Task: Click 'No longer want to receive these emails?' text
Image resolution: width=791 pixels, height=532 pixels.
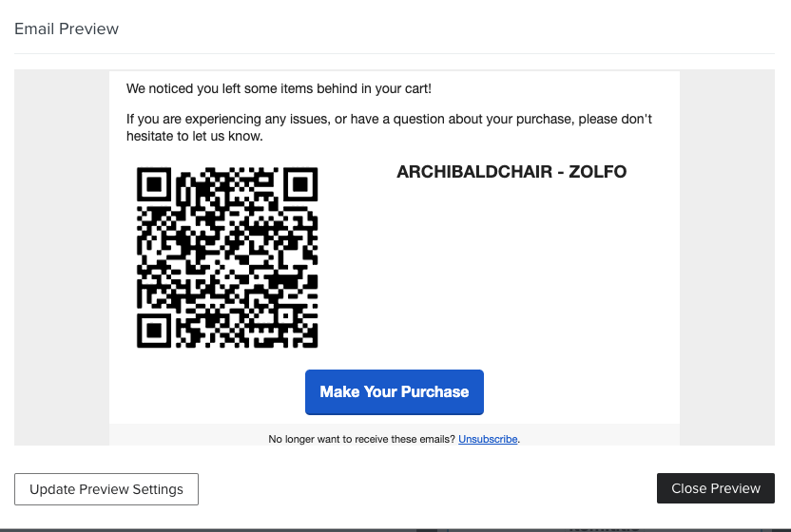Action: pyautogui.click(x=361, y=439)
